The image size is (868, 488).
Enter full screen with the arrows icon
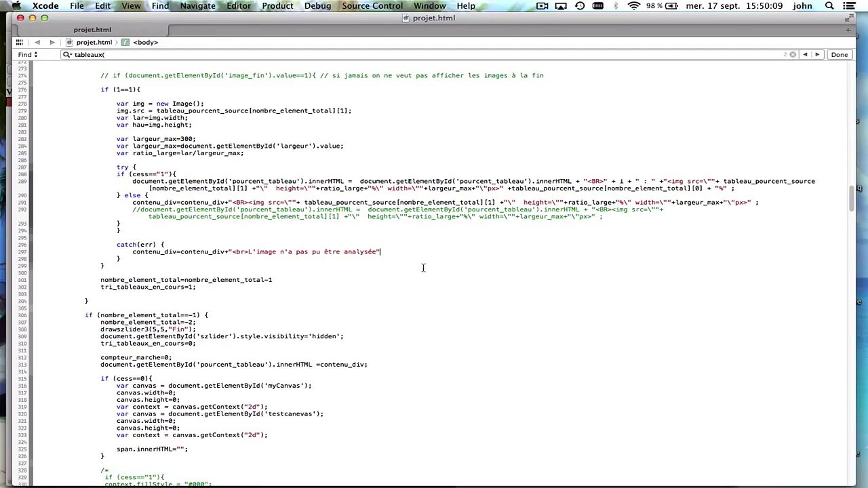pos(850,18)
